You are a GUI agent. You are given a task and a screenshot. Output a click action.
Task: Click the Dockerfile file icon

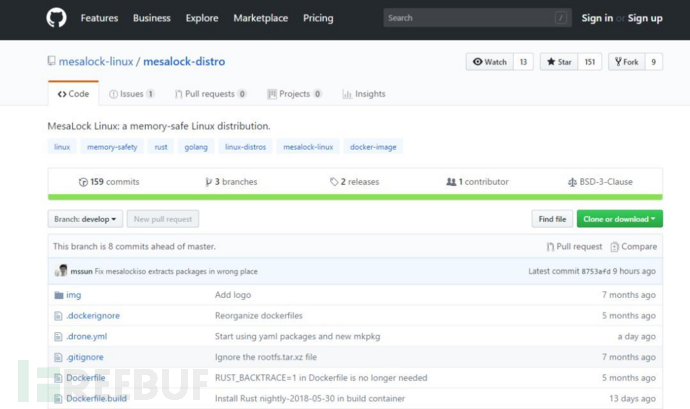[58, 378]
